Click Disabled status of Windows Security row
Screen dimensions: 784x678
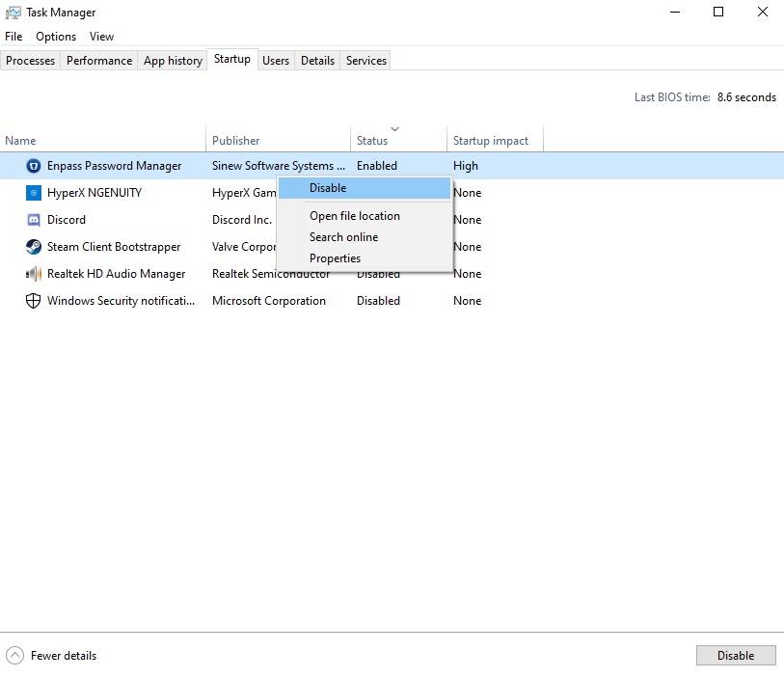coord(379,301)
